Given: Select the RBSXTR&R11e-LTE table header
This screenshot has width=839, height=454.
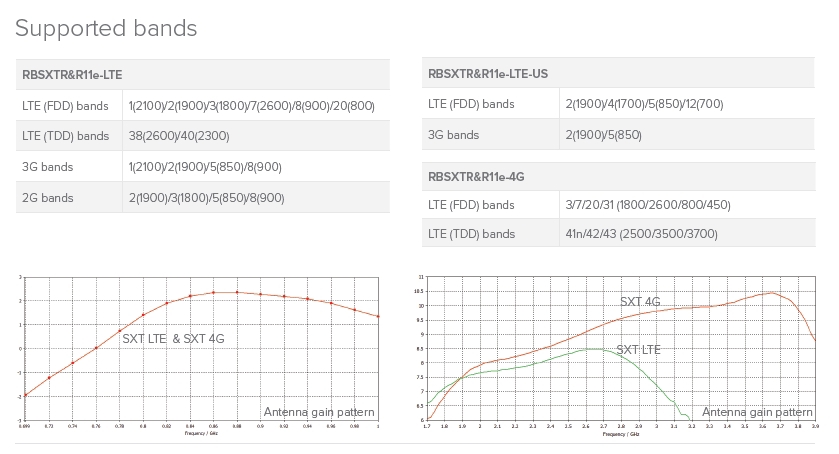Looking at the screenshot, I should pyautogui.click(x=72, y=74).
